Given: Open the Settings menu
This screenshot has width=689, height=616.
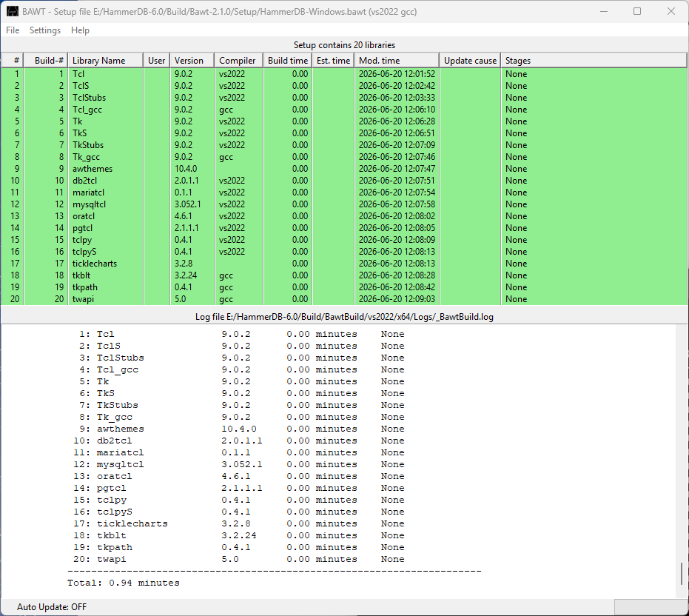Looking at the screenshot, I should click(x=45, y=30).
